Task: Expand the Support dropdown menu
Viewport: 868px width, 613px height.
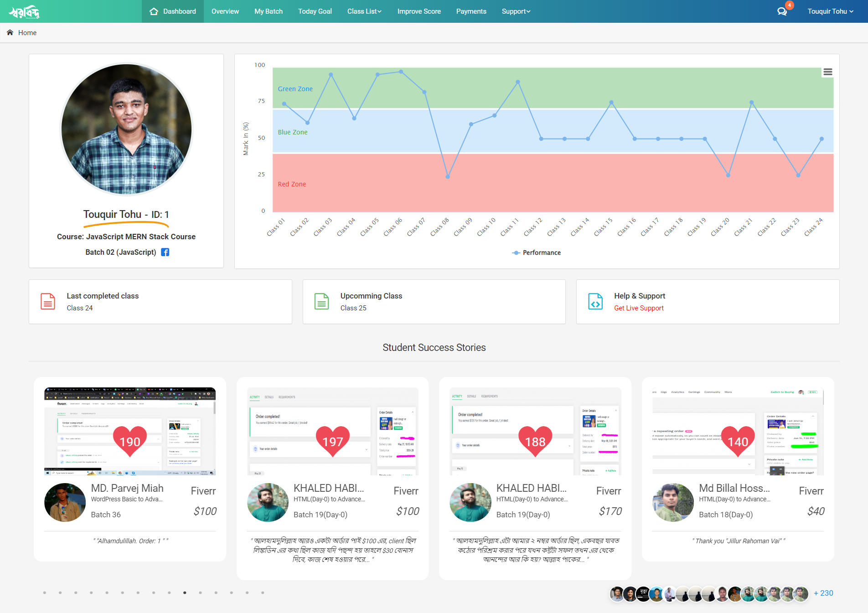Action: 516,11
